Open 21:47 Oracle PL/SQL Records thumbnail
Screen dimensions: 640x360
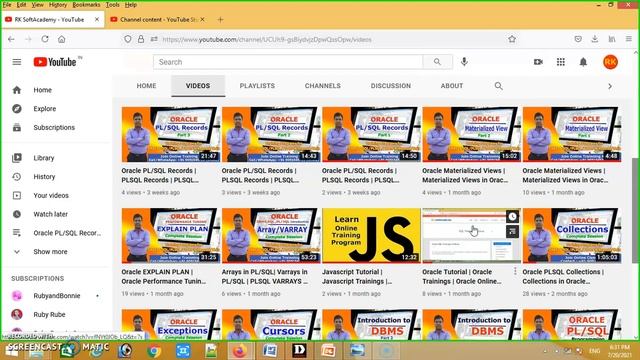[171, 134]
